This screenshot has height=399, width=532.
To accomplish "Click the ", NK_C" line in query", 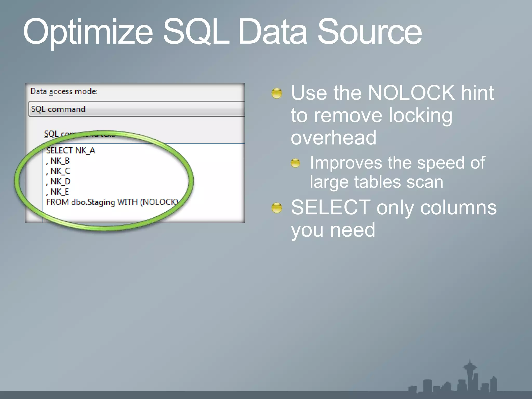I will [58, 171].
